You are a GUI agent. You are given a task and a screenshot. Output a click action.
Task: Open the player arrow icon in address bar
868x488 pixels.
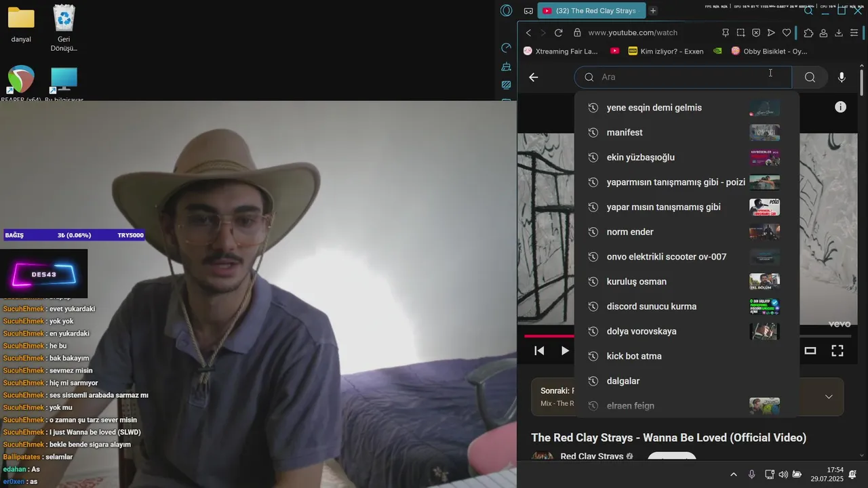pos(771,33)
